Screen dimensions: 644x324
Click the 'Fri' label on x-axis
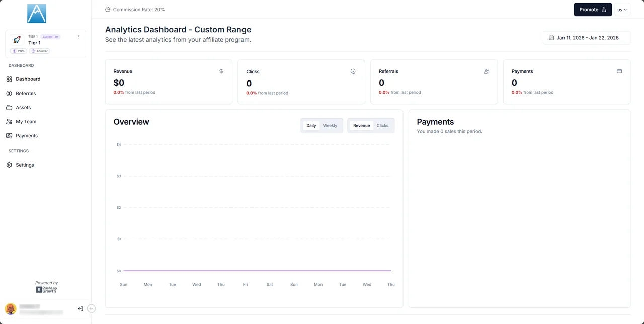pos(245,285)
